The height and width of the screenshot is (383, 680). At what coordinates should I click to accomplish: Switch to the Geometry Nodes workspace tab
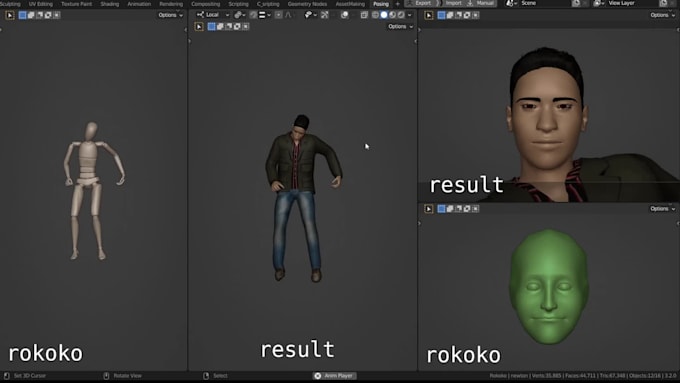pyautogui.click(x=307, y=4)
